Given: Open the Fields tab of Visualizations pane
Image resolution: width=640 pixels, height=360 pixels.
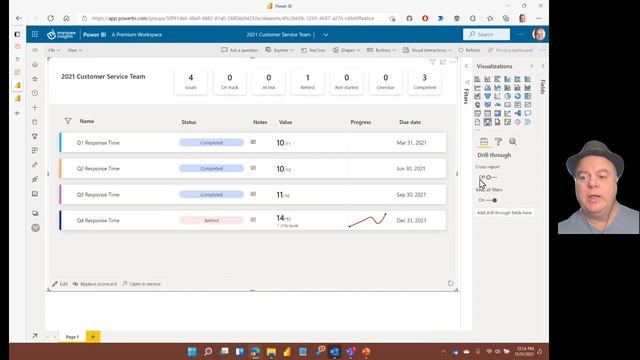Looking at the screenshot, I should (484, 142).
